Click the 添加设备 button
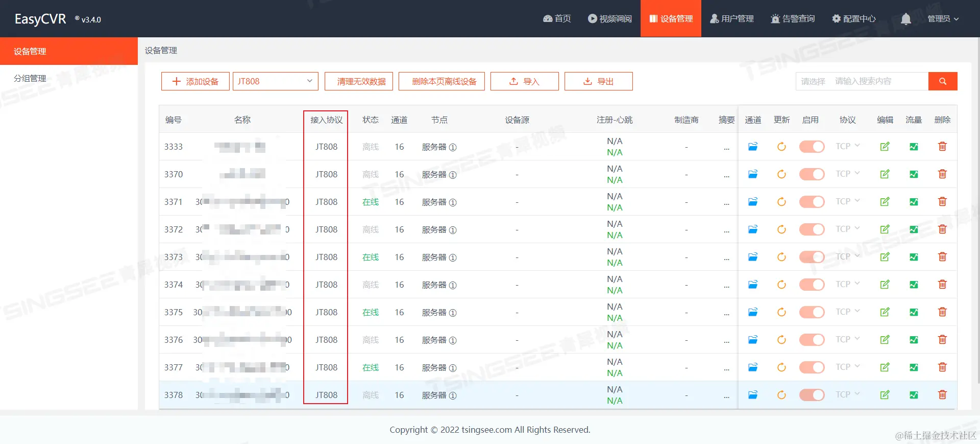 click(x=195, y=81)
